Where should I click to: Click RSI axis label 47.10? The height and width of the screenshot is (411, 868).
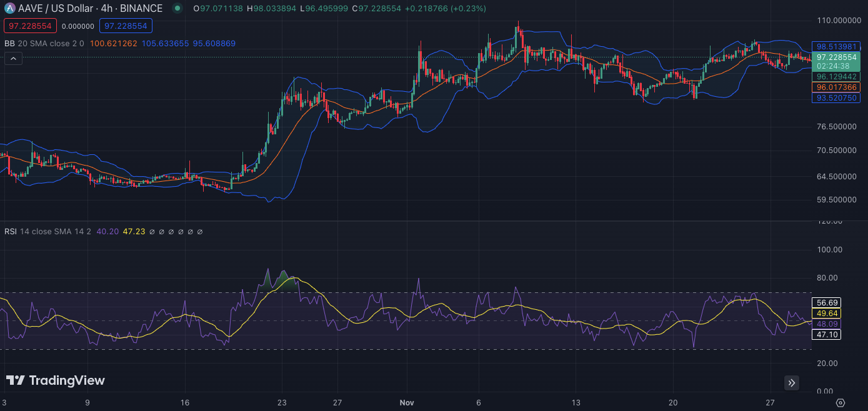[826, 335]
